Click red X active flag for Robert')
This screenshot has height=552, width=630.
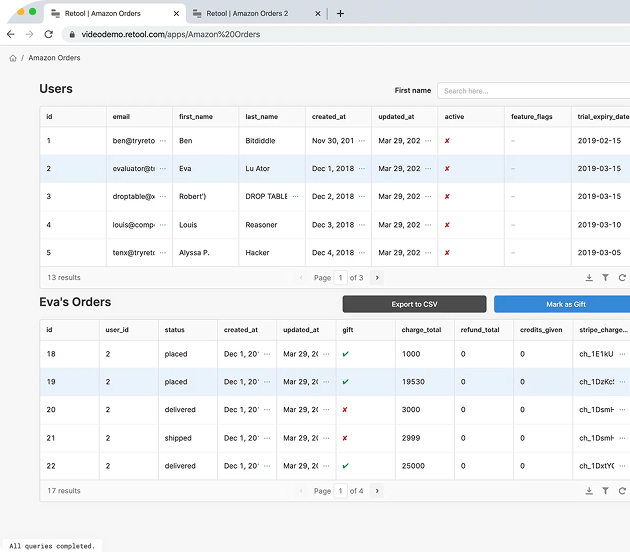pyautogui.click(x=447, y=196)
